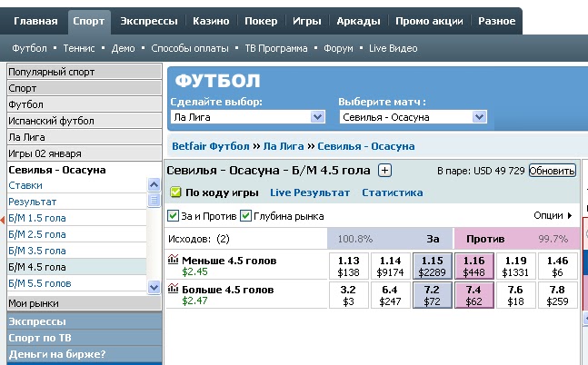Open the Live Результат link
588x365 pixels.
pos(310,192)
